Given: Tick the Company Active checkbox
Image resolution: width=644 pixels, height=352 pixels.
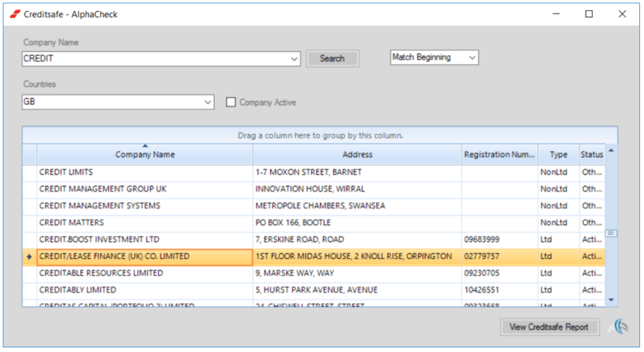Looking at the screenshot, I should (231, 102).
